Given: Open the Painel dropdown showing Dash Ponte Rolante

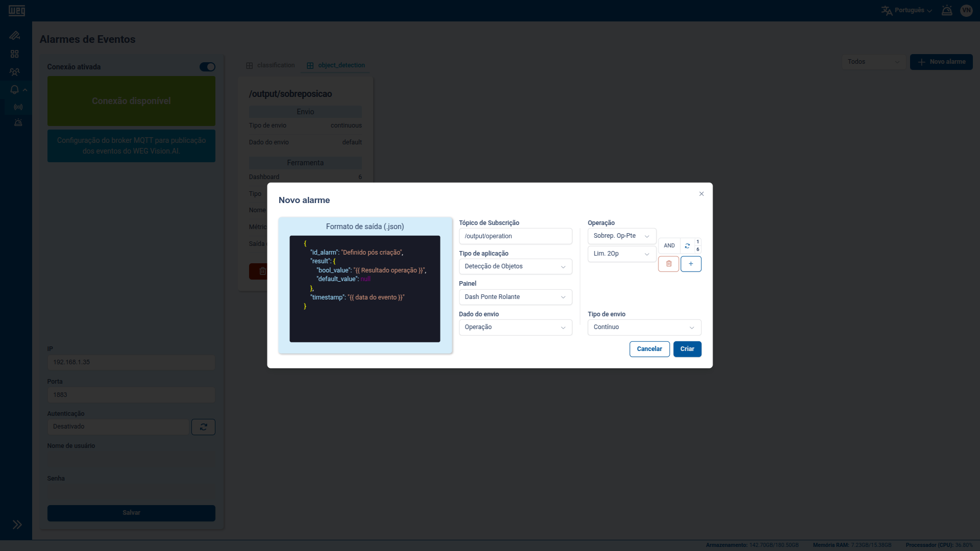Looking at the screenshot, I should (x=515, y=297).
